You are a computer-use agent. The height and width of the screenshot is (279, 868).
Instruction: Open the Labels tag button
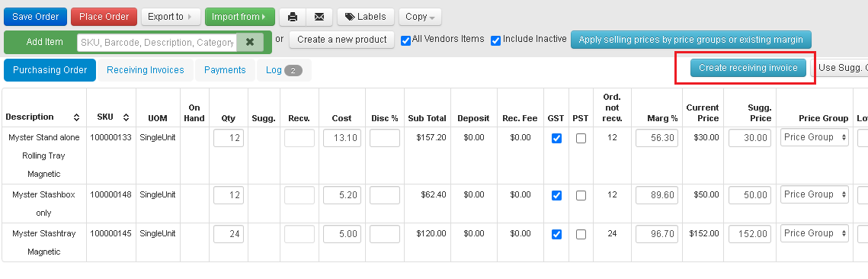365,17
